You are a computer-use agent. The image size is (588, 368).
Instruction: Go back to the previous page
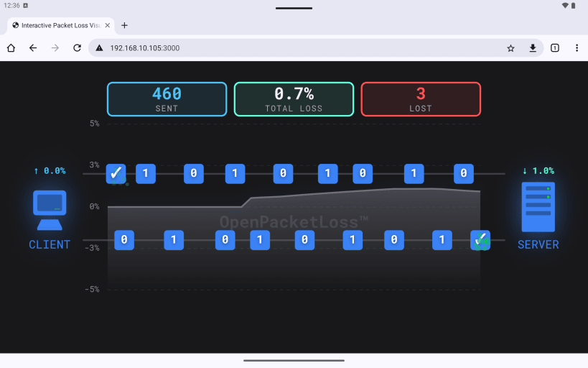coord(33,47)
